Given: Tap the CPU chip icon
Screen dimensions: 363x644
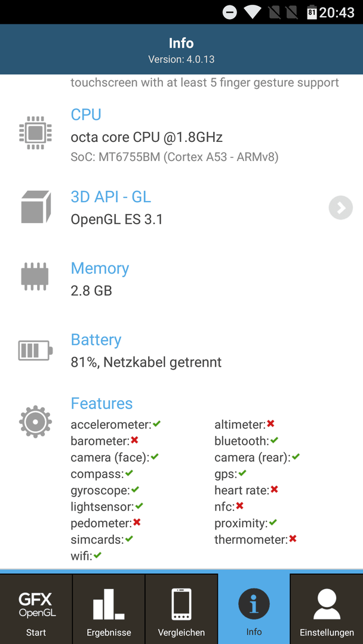Looking at the screenshot, I should (35, 132).
